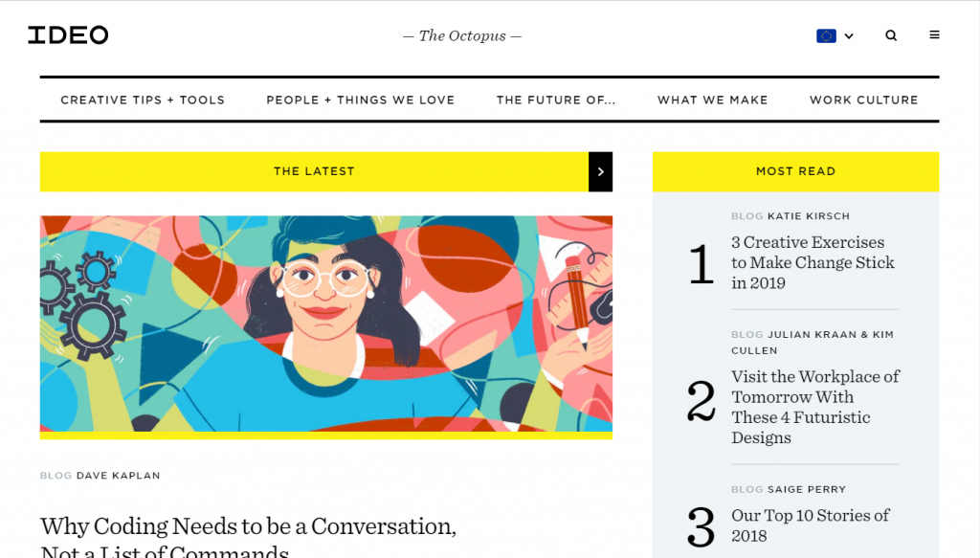Click The Octopus blog title
The image size is (980, 558).
[462, 35]
